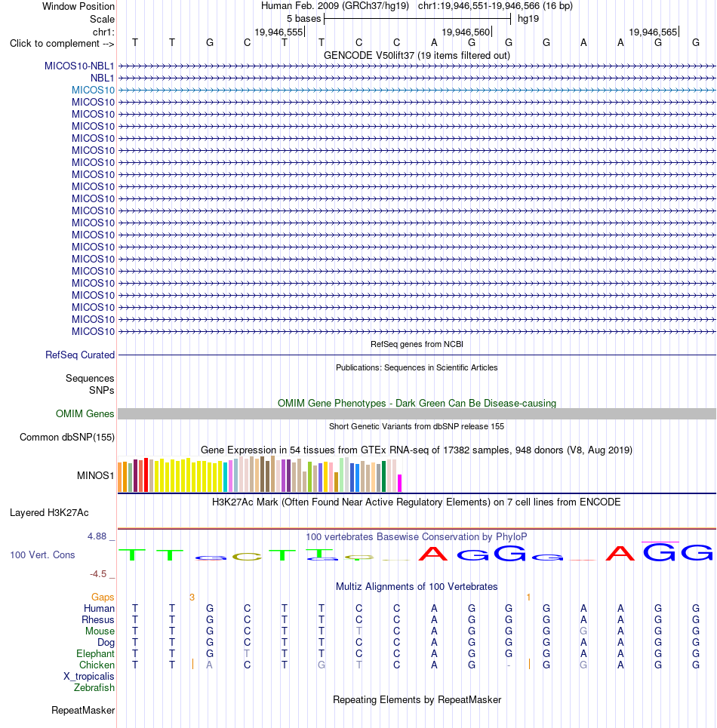Click the Basewise Conservation by PhyloP title

coord(417,536)
